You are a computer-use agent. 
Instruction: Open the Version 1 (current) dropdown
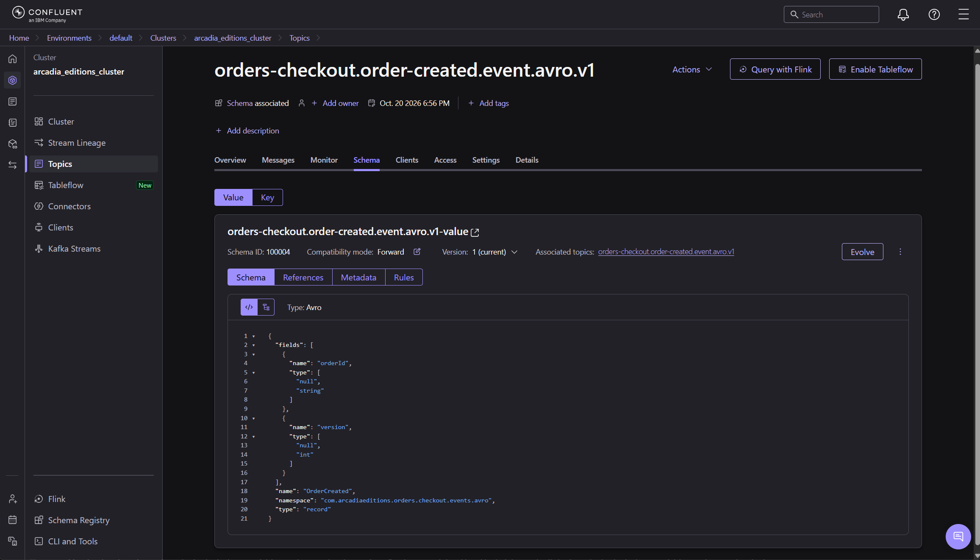point(495,252)
